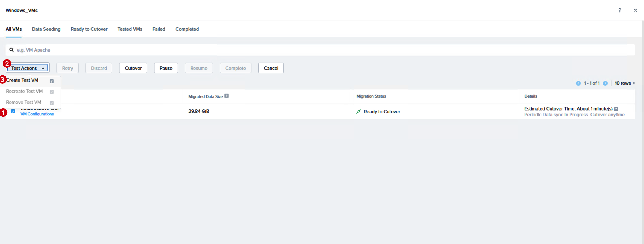644x244 pixels.
Task: Click the Pause button
Action: click(166, 68)
